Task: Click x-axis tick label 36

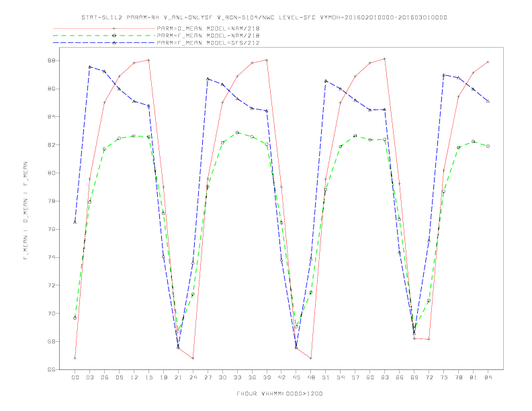Action: click(x=252, y=377)
